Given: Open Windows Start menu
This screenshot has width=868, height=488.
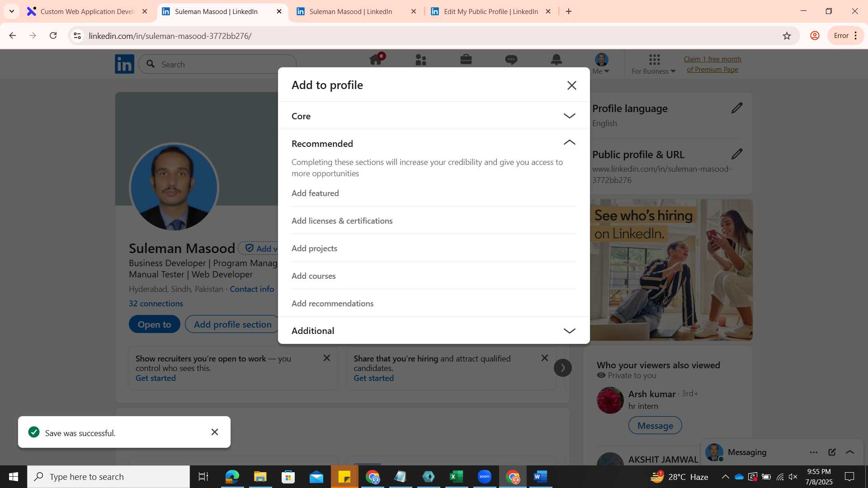Looking at the screenshot, I should (14, 477).
